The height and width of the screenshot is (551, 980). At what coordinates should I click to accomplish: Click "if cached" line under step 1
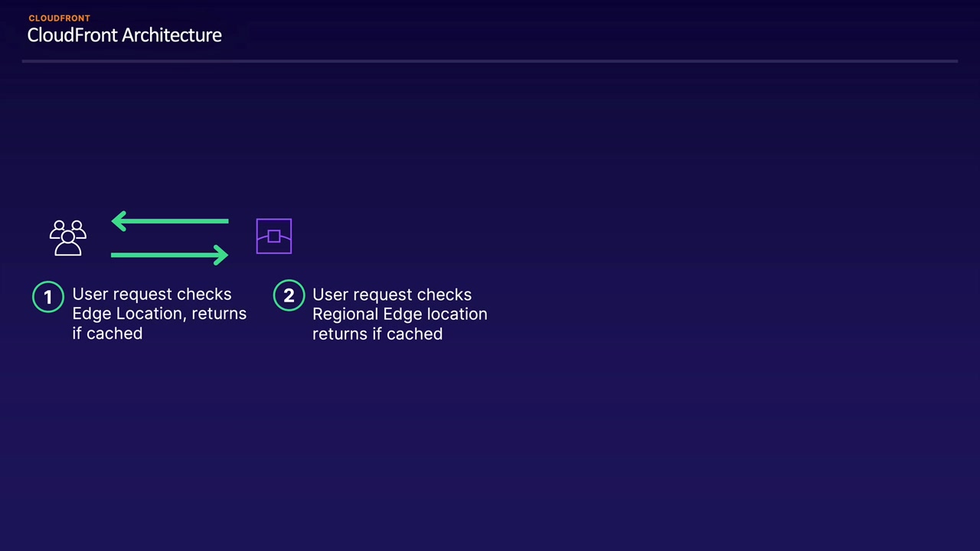(x=107, y=334)
